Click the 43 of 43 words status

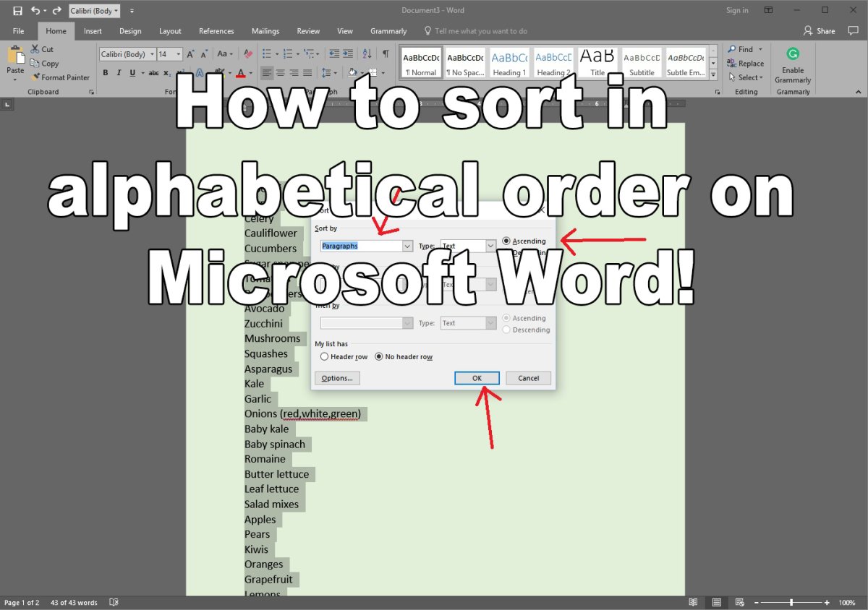tap(74, 603)
